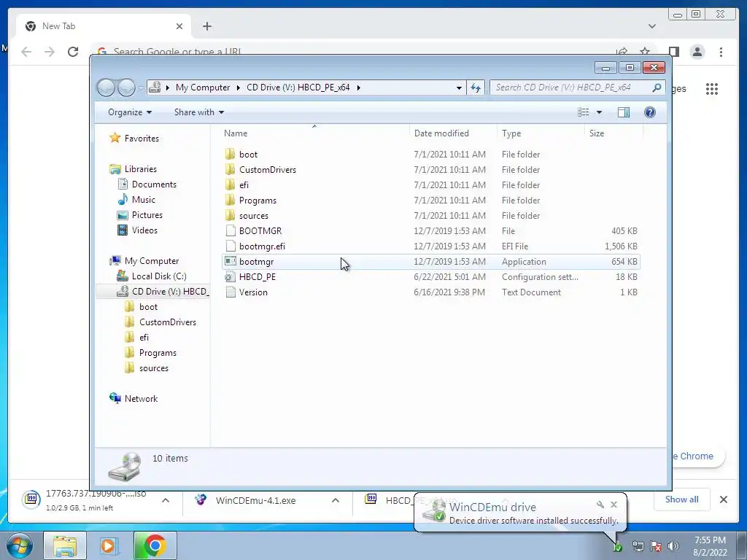Screen dimensions: 747x560
Task: Open Explorer Help button
Action: (x=649, y=112)
